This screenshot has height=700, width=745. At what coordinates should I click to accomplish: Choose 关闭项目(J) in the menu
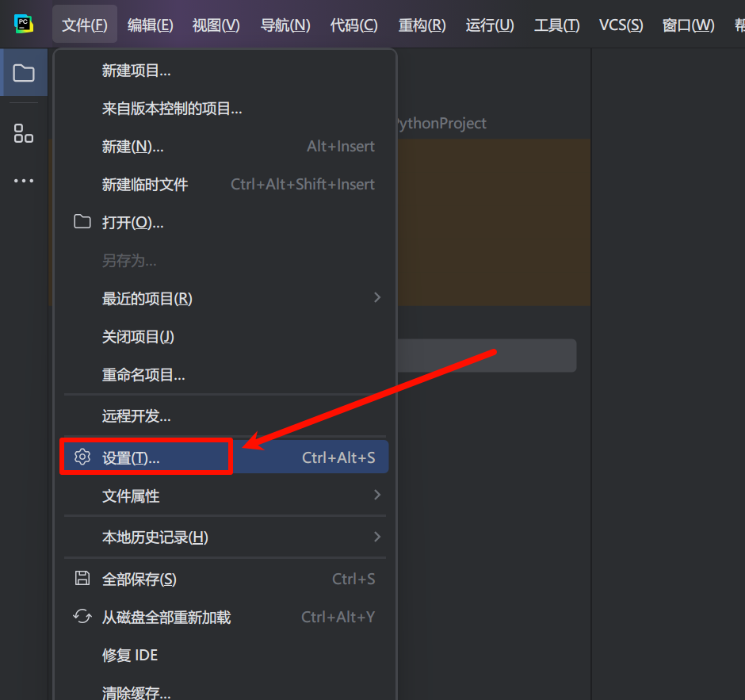point(138,337)
